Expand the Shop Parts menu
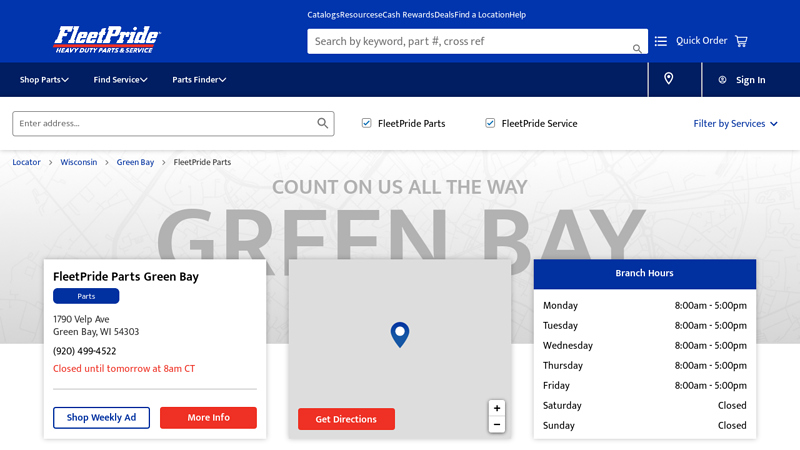Image resolution: width=800 pixels, height=450 pixels. pyautogui.click(x=44, y=80)
